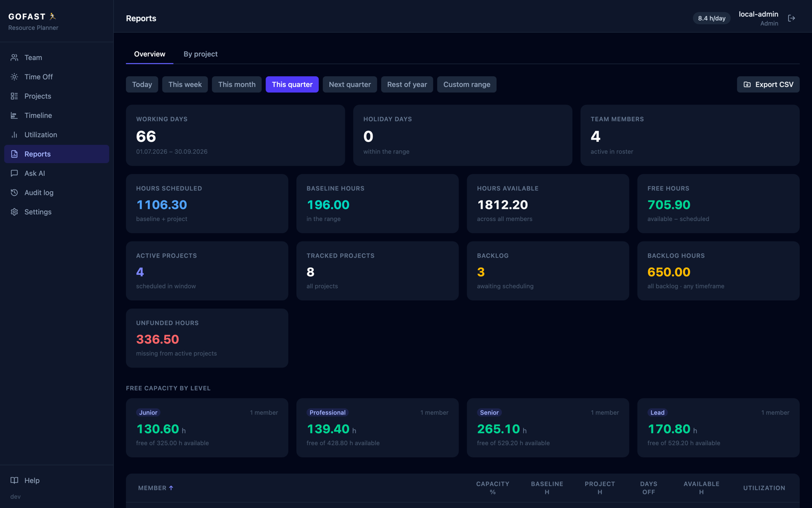Click the Baseline Hours value 196.00

[x=328, y=205]
